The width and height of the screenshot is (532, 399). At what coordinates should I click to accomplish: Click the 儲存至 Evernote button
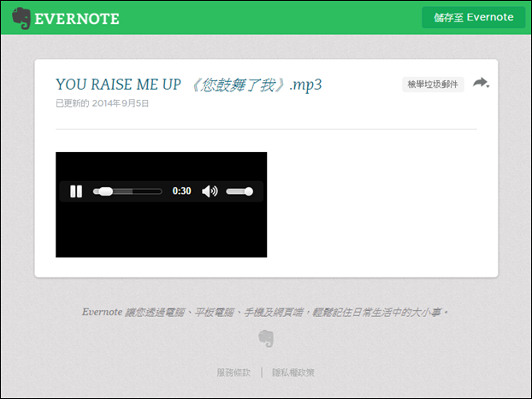[473, 17]
